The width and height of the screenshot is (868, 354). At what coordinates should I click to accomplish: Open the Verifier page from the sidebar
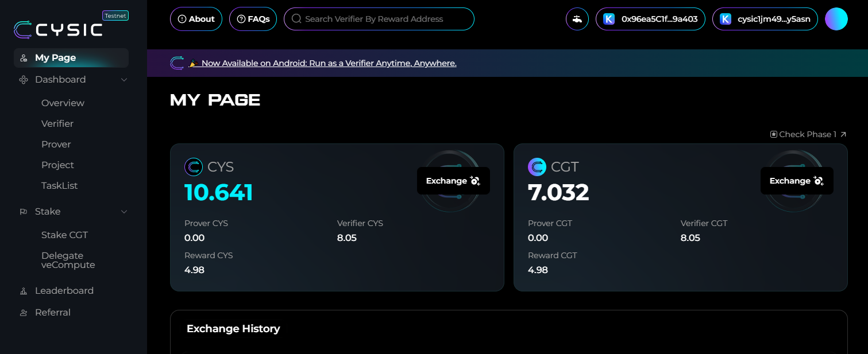click(57, 123)
